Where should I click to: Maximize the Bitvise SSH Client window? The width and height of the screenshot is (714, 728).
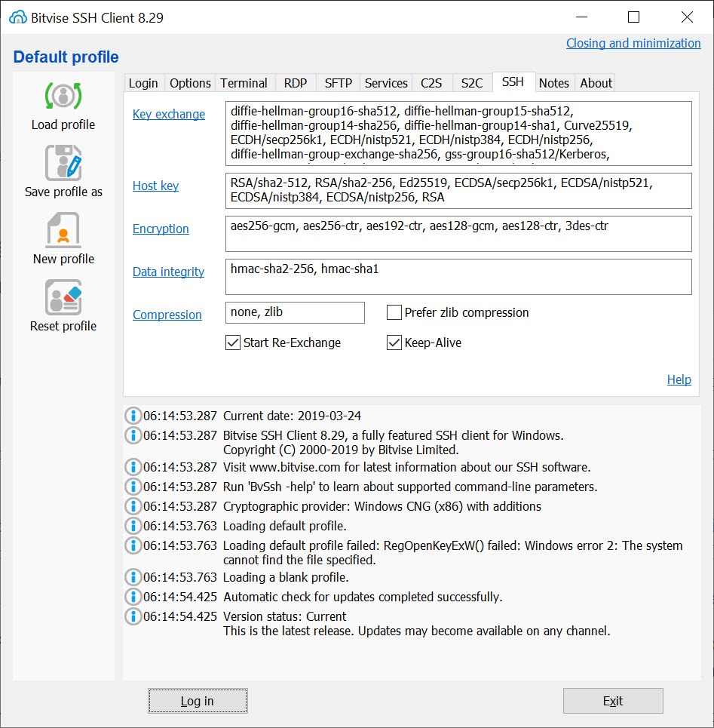[x=634, y=17]
